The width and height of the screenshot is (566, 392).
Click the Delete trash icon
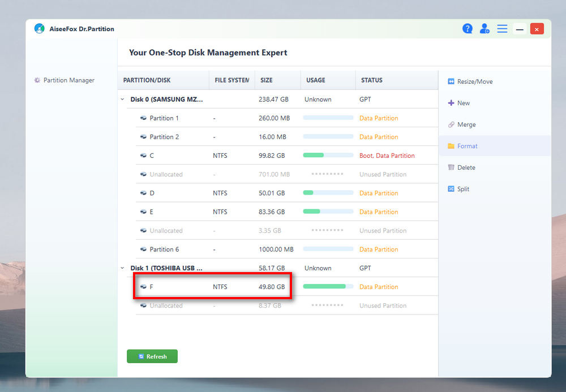point(451,167)
